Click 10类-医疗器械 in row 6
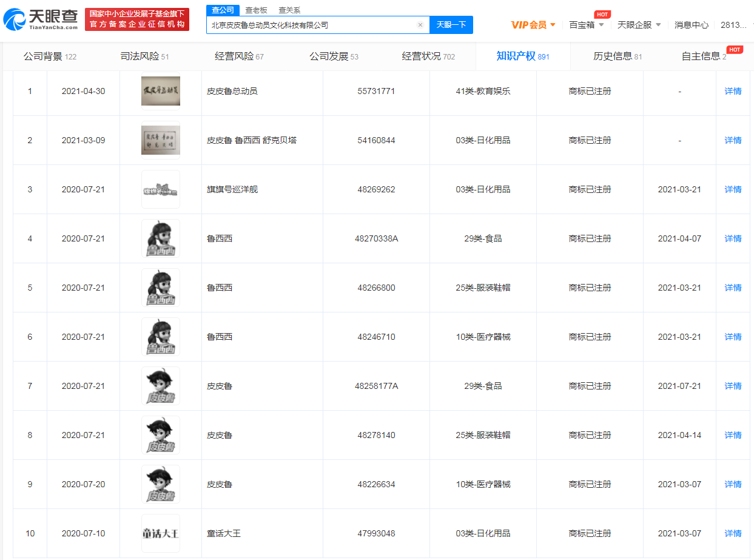Screen dimensions: 754x560 pyautogui.click(x=483, y=337)
